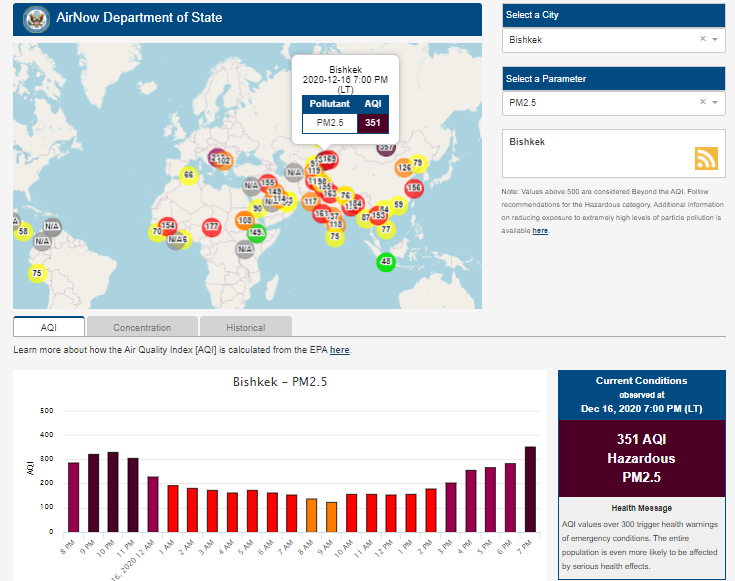Viewport: 735px width, 581px height.
Task: Select the AQI tab
Action: coord(49,327)
